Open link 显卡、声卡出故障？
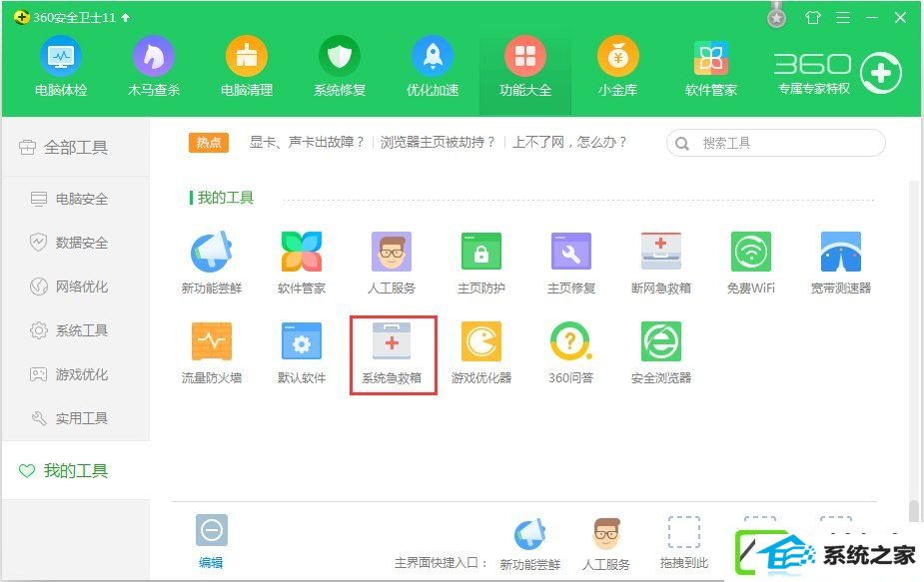This screenshot has height=582, width=924. tap(307, 142)
